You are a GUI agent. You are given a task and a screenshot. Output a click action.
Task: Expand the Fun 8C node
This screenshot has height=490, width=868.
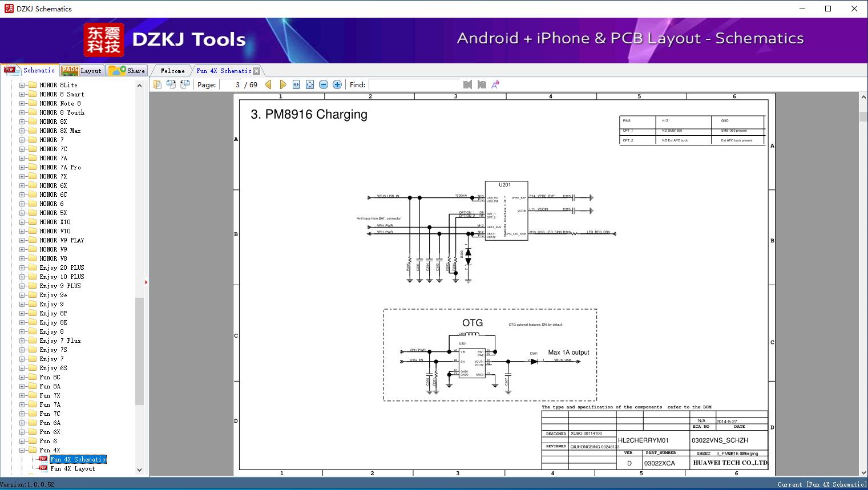pos(22,377)
